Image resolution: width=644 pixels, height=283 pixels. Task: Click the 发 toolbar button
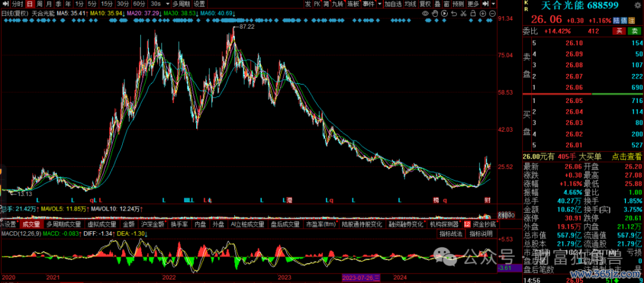click(308, 4)
